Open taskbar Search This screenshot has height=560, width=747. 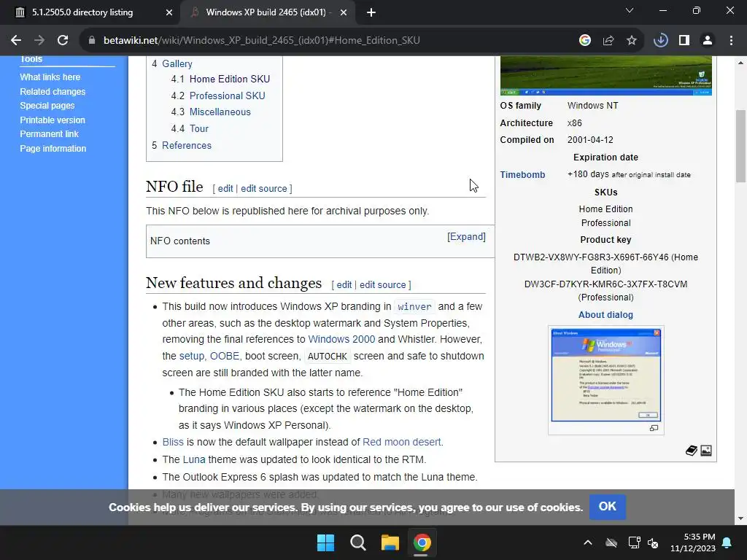(357, 542)
